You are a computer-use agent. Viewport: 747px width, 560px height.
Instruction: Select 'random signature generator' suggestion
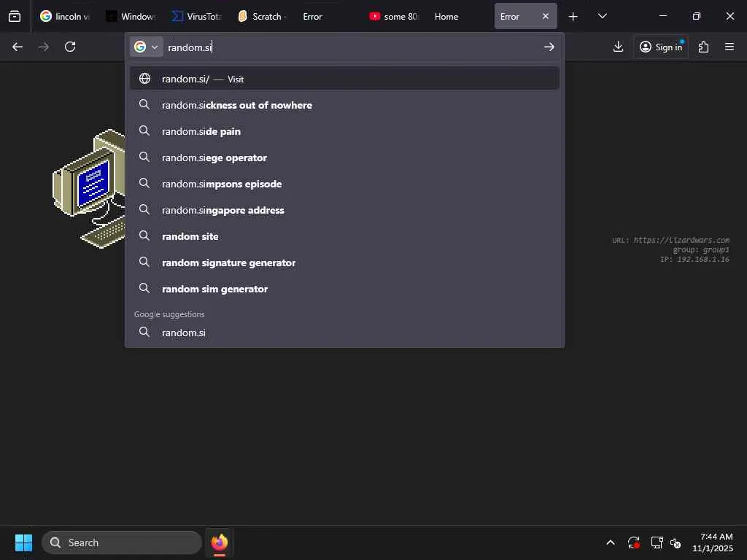pyautogui.click(x=344, y=262)
